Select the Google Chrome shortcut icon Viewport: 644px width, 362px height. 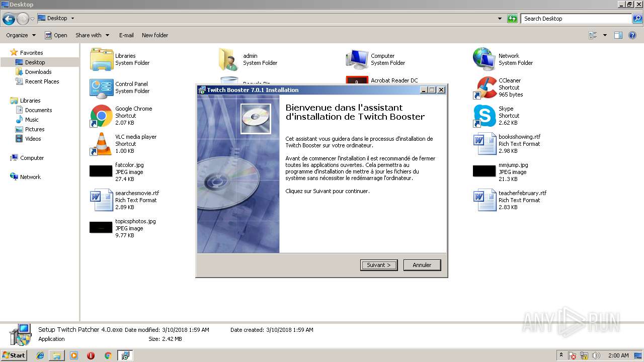pos(101,116)
